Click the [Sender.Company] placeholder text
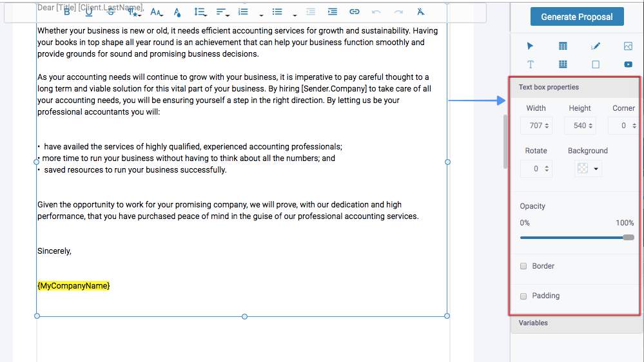Viewport: 644px width, 362px height. point(334,89)
